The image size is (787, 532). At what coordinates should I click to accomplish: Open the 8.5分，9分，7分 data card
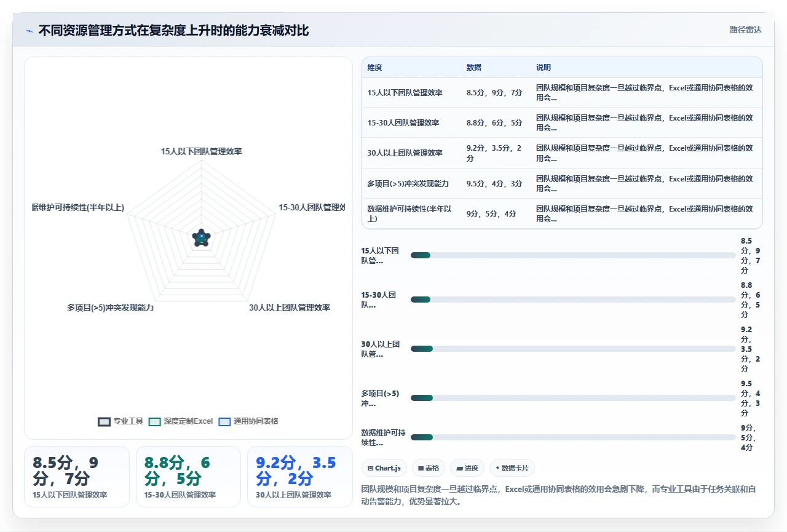point(77,477)
